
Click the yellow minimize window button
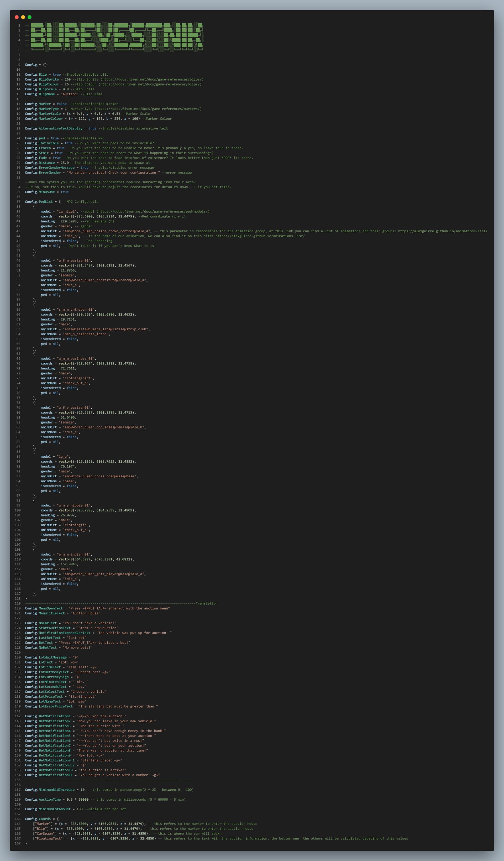click(23, 17)
